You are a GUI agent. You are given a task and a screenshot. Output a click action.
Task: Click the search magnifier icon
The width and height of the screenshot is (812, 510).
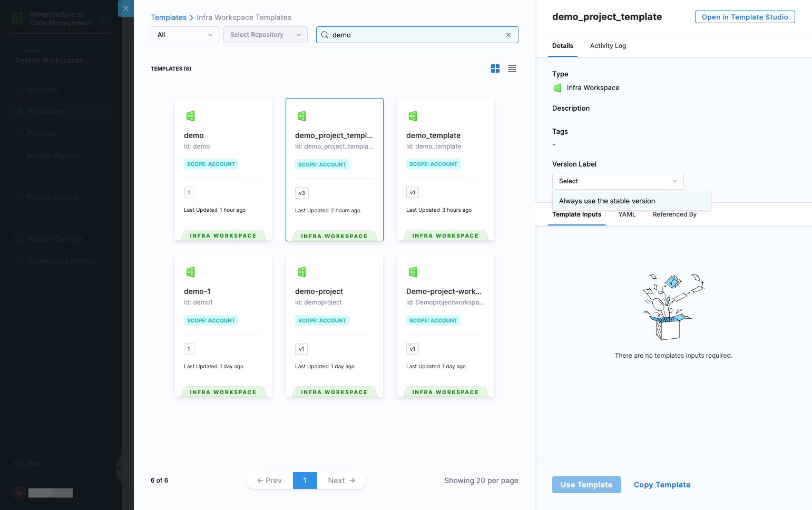click(x=325, y=35)
